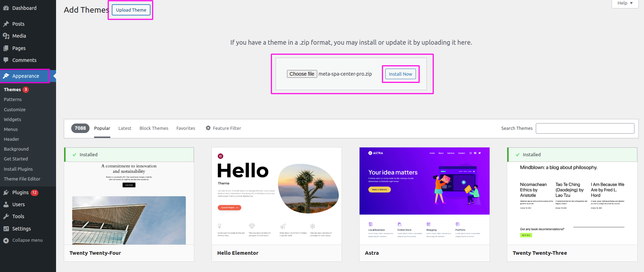This screenshot has height=272, width=644.
Task: Click the Tools wrench icon
Action: (x=6, y=216)
